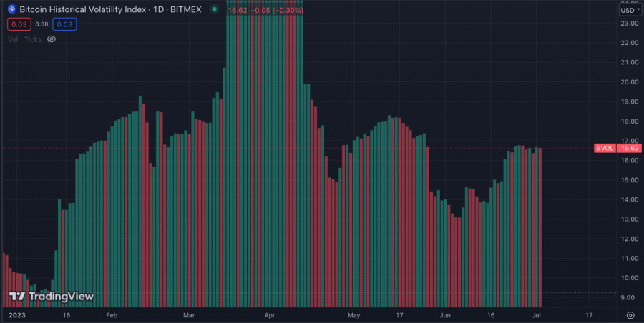The height and width of the screenshot is (323, 644).
Task: Click the Bitcoin symbol logo icon
Action: coord(11,10)
